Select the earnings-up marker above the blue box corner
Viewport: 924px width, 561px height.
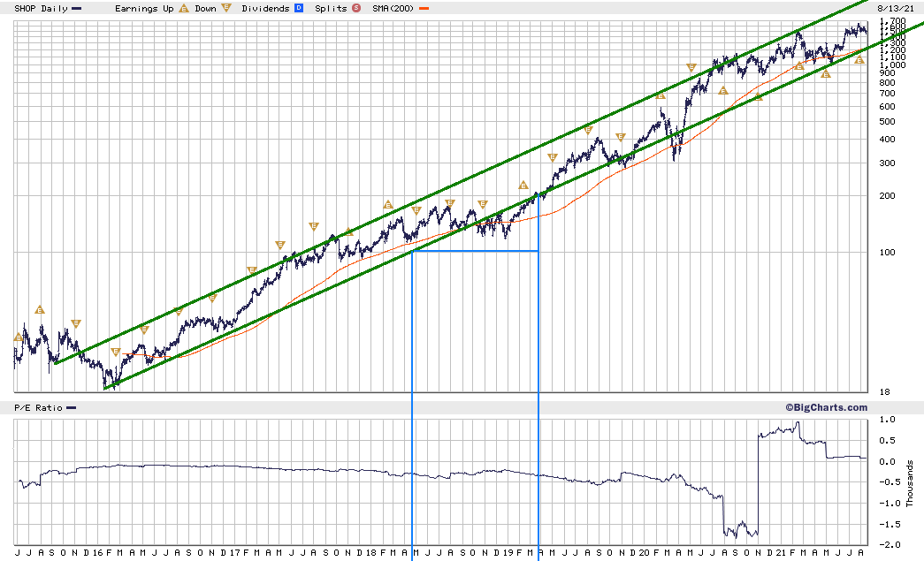523,185
